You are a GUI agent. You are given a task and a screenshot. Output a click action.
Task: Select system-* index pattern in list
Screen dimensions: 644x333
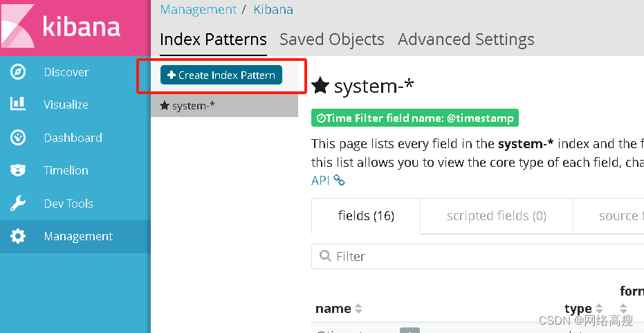[x=224, y=106]
